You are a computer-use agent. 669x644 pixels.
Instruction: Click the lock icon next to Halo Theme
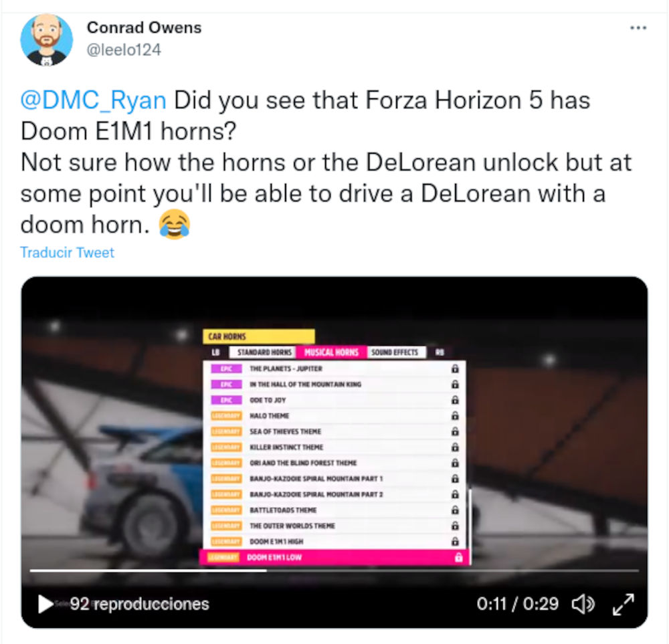(455, 416)
